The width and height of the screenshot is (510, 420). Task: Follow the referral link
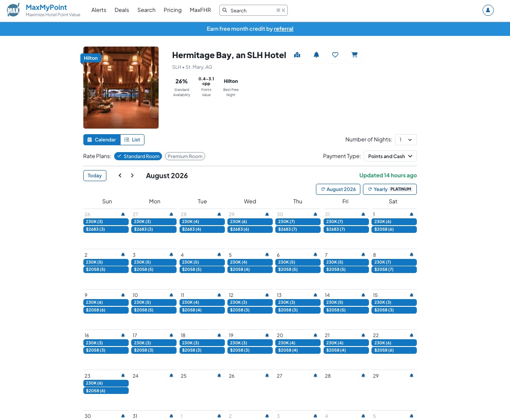283,29
